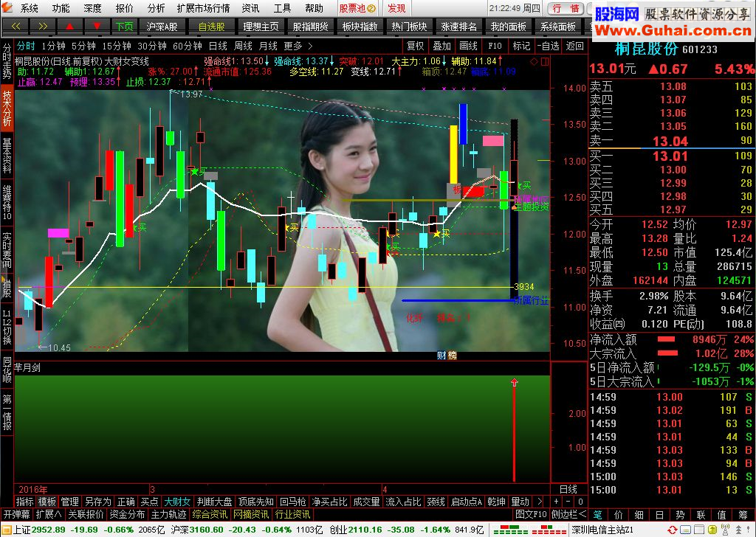Click the red window layout icon atop chart

coord(545,62)
